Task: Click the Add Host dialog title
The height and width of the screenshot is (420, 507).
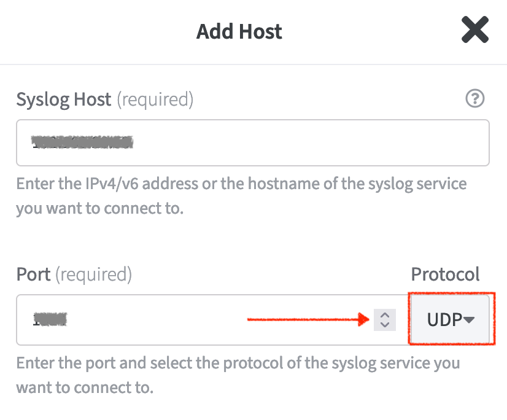Action: (239, 31)
